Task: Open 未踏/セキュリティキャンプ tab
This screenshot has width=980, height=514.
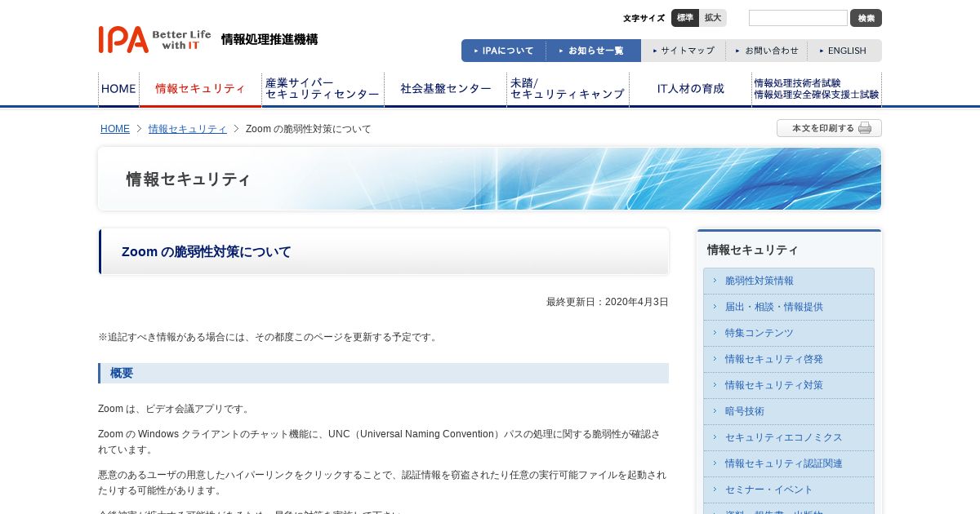Action: point(568,89)
